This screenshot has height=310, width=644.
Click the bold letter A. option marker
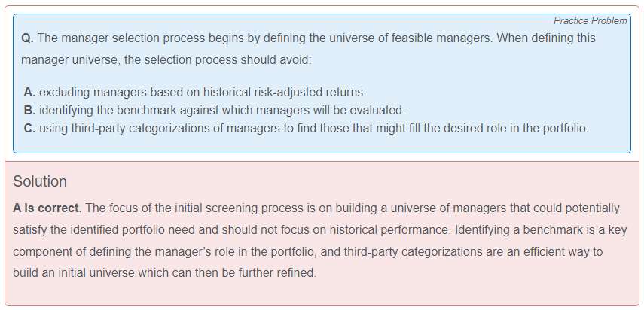30,93
